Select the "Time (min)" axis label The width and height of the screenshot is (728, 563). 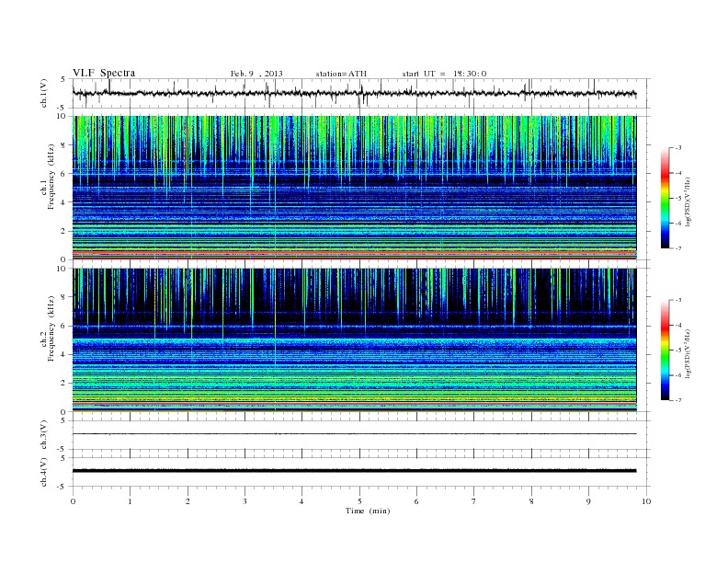[x=368, y=511]
